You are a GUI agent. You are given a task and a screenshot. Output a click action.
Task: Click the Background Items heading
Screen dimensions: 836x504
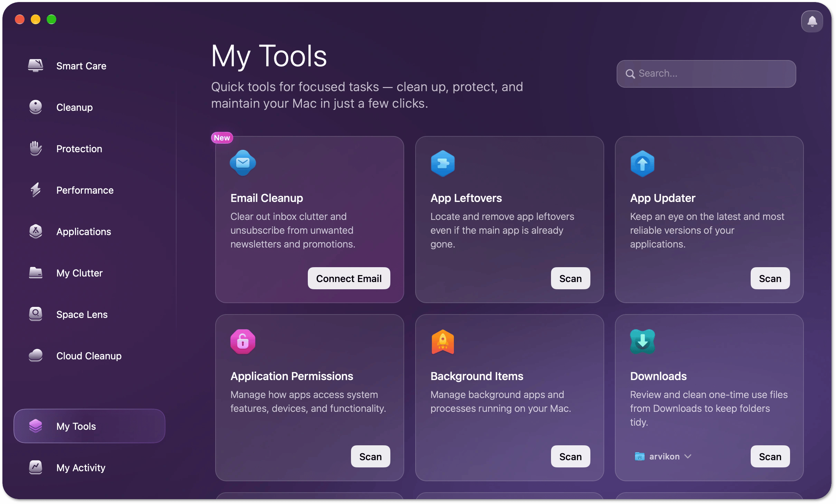(x=477, y=376)
